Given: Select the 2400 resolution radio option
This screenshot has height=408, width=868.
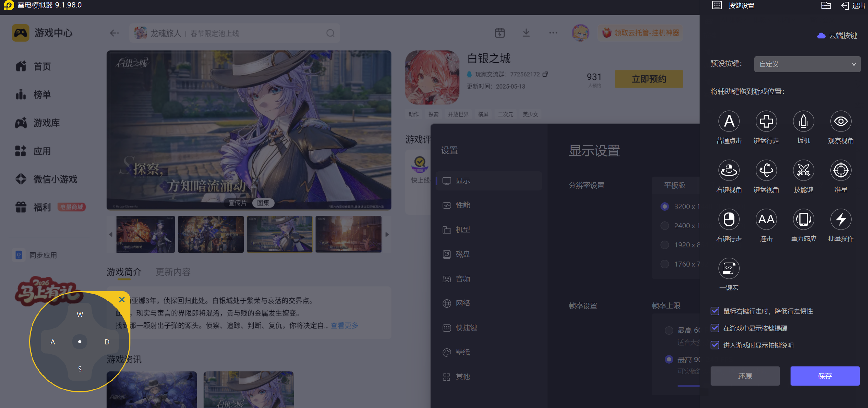Looking at the screenshot, I should tap(664, 226).
